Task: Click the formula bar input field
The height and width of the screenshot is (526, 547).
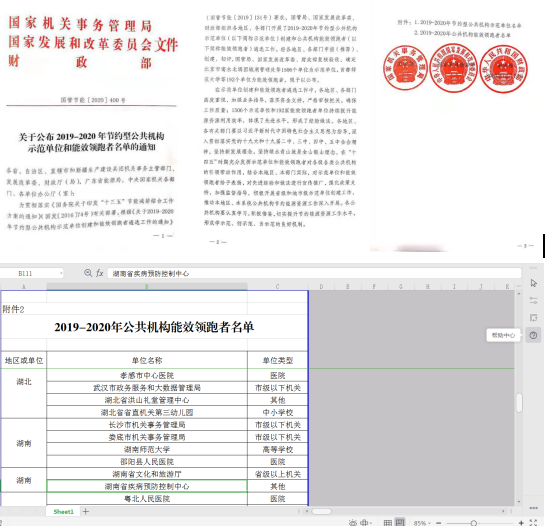Action: tap(314, 273)
